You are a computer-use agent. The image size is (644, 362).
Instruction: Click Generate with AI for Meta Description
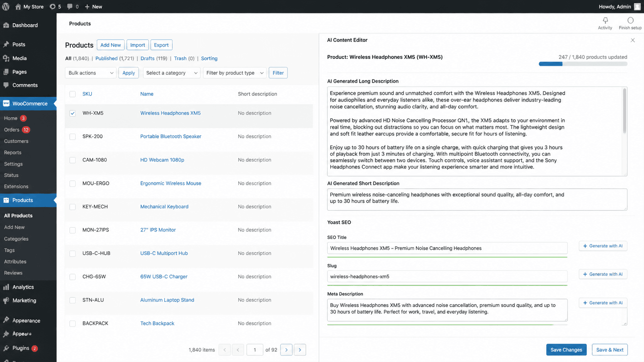point(603,303)
